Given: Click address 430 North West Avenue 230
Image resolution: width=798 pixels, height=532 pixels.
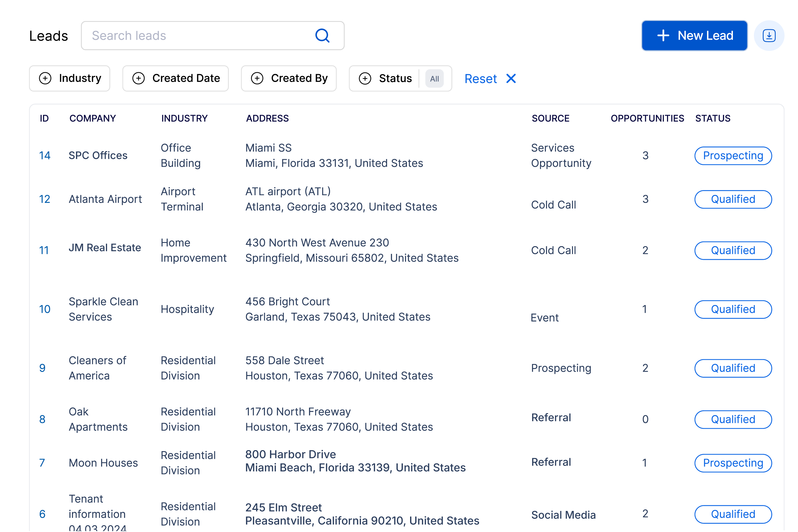Looking at the screenshot, I should pyautogui.click(x=317, y=243).
